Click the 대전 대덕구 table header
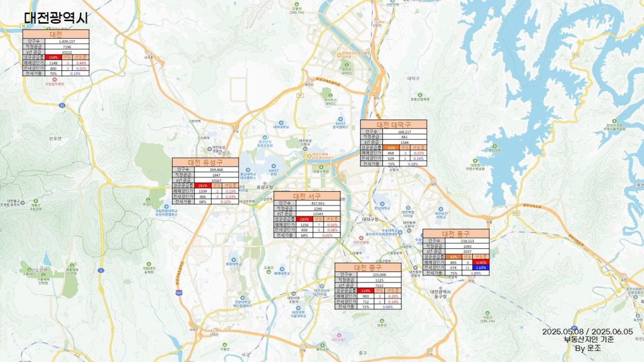 pyautogui.click(x=393, y=124)
